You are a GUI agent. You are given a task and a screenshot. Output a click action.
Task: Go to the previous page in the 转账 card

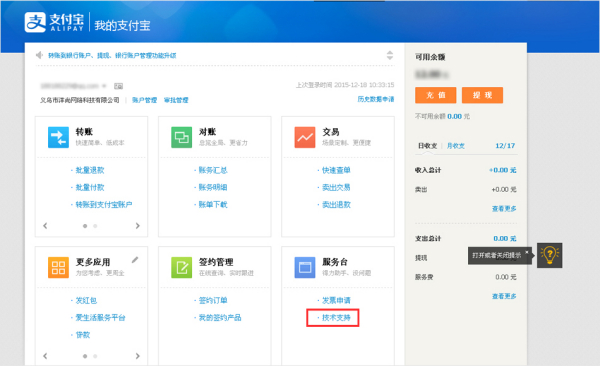45,225
